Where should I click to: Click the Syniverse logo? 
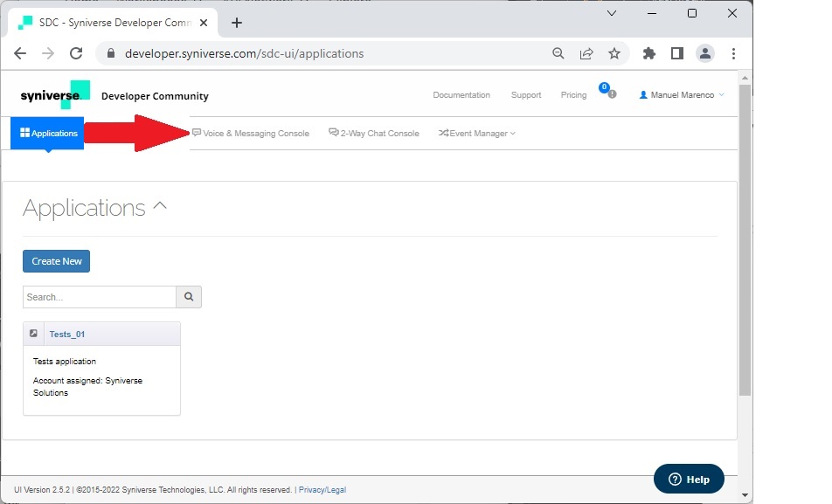[x=55, y=94]
